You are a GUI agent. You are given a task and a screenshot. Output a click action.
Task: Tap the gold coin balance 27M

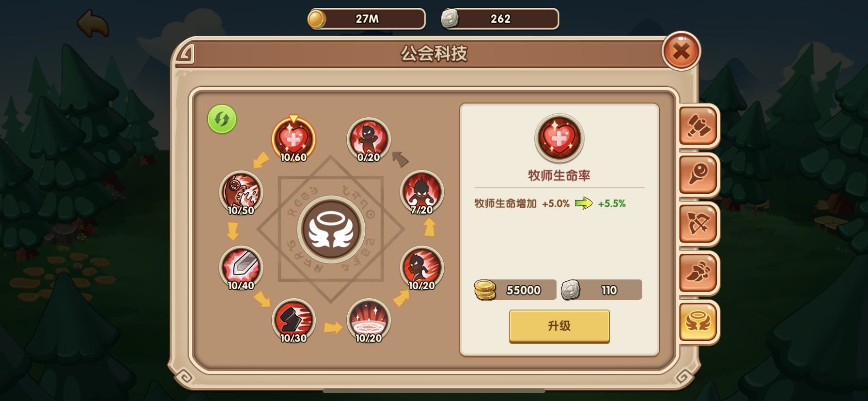click(367, 19)
